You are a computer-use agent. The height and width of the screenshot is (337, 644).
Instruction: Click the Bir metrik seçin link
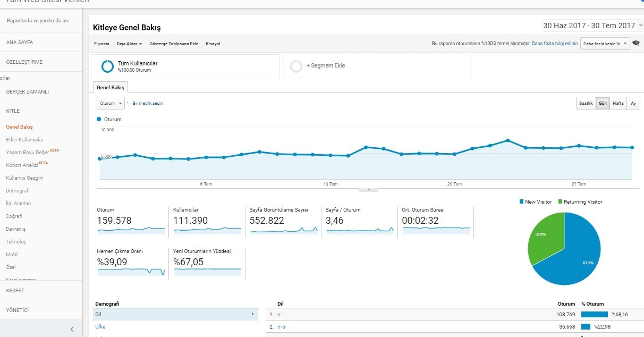[147, 103]
